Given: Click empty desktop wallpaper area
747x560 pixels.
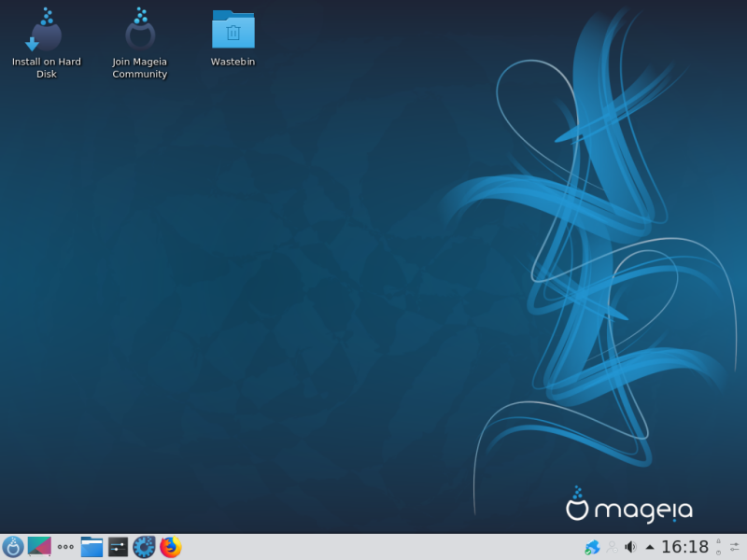Looking at the screenshot, I should click(286, 286).
